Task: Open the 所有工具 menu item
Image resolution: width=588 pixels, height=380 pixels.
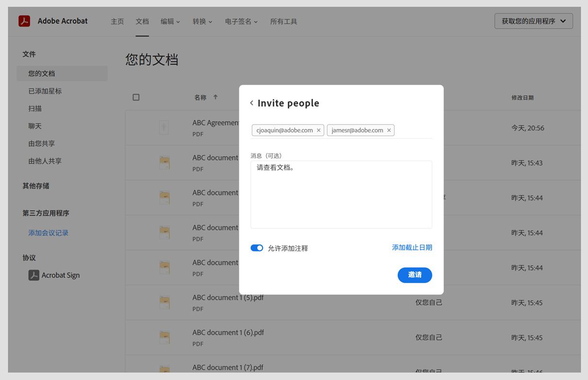Action: (x=283, y=21)
